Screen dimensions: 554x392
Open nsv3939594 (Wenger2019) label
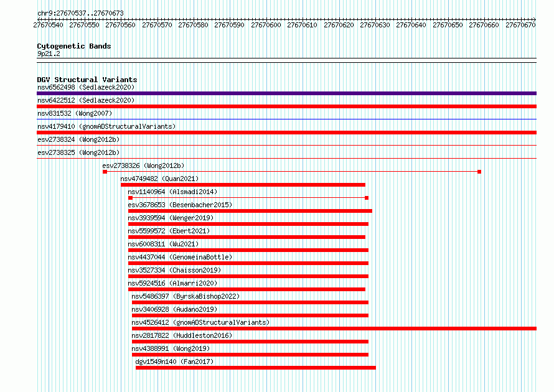171,218
